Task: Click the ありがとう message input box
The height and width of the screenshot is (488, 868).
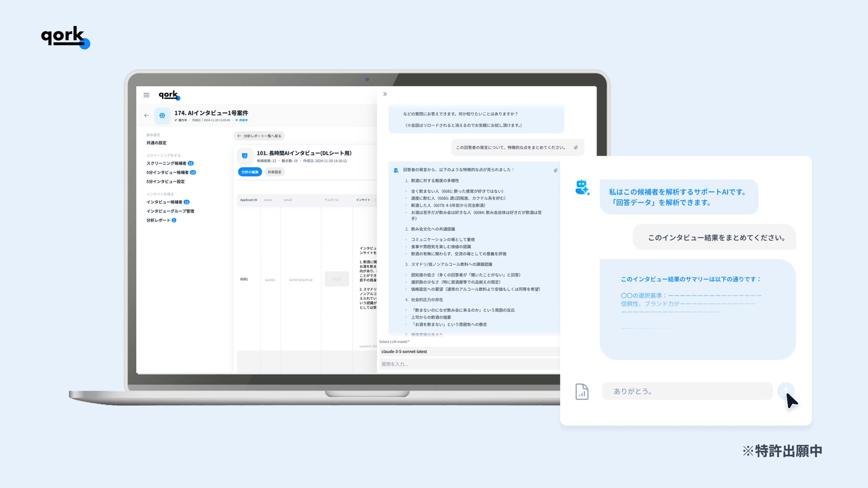Action: (x=687, y=391)
